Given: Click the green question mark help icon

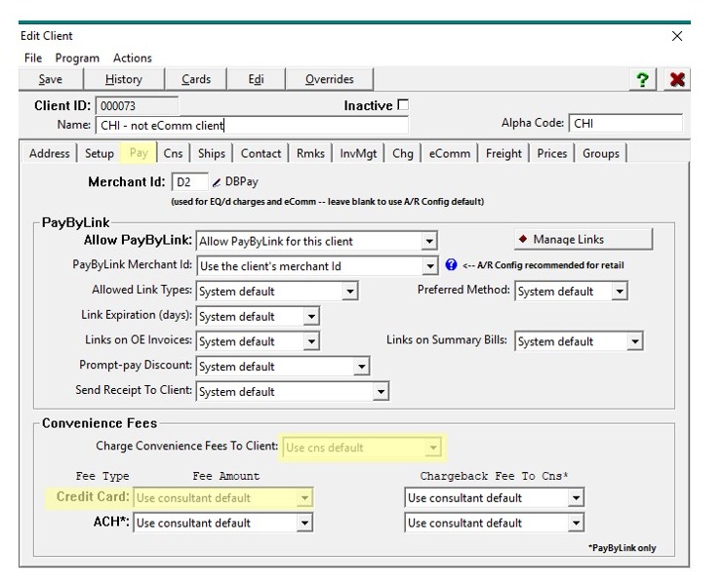Looking at the screenshot, I should click(642, 79).
